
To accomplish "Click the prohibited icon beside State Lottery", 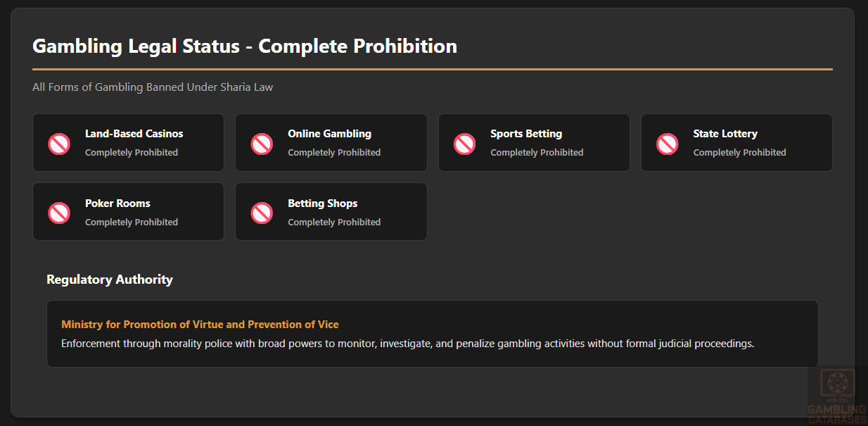I will [667, 144].
